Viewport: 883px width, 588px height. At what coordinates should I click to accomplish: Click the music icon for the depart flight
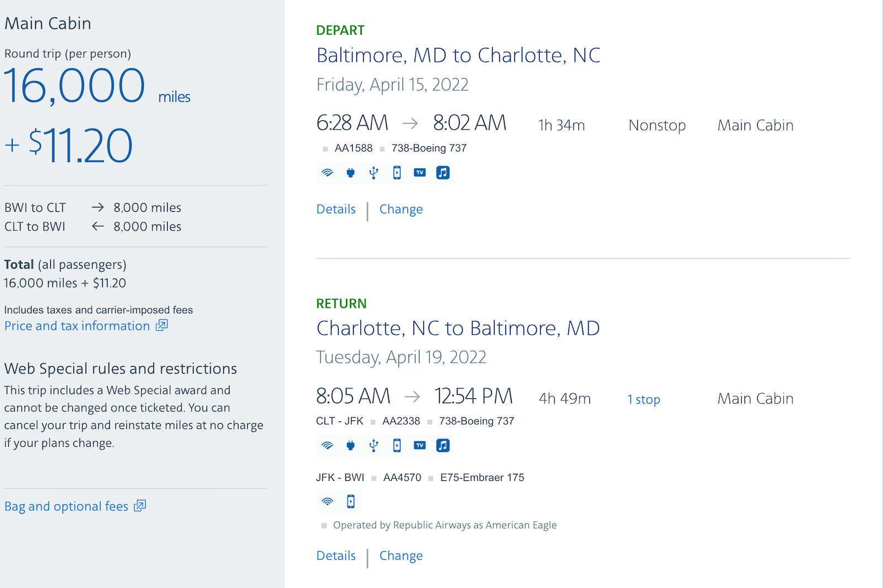point(443,172)
